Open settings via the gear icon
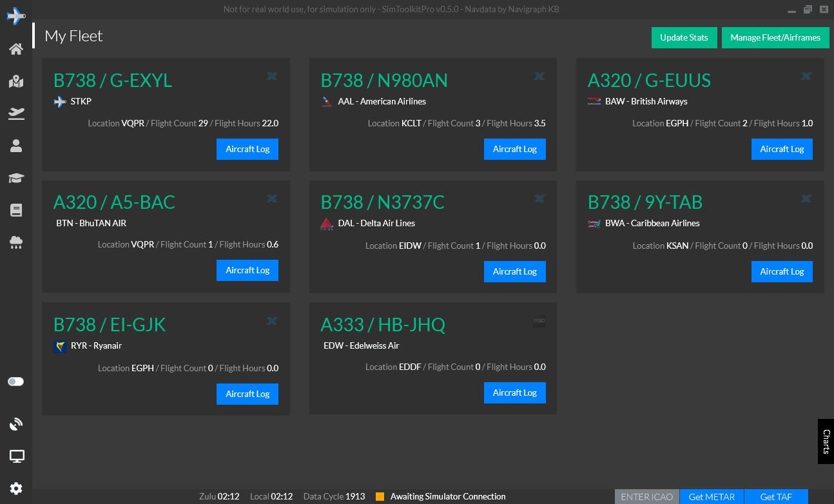 (x=16, y=489)
